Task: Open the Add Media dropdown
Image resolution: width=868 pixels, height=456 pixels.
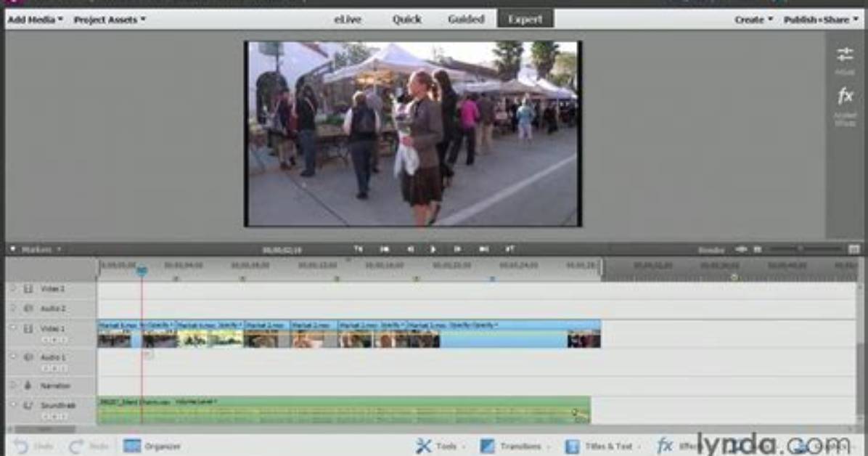Action: pyautogui.click(x=35, y=20)
